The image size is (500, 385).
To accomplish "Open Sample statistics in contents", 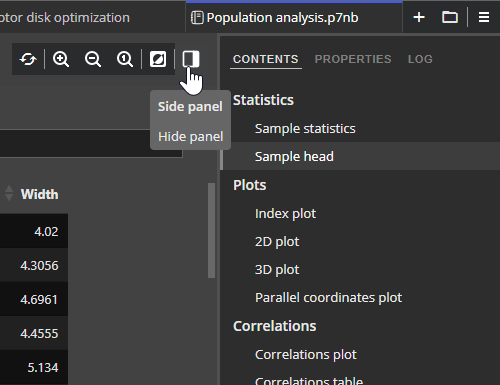I will (x=305, y=129).
